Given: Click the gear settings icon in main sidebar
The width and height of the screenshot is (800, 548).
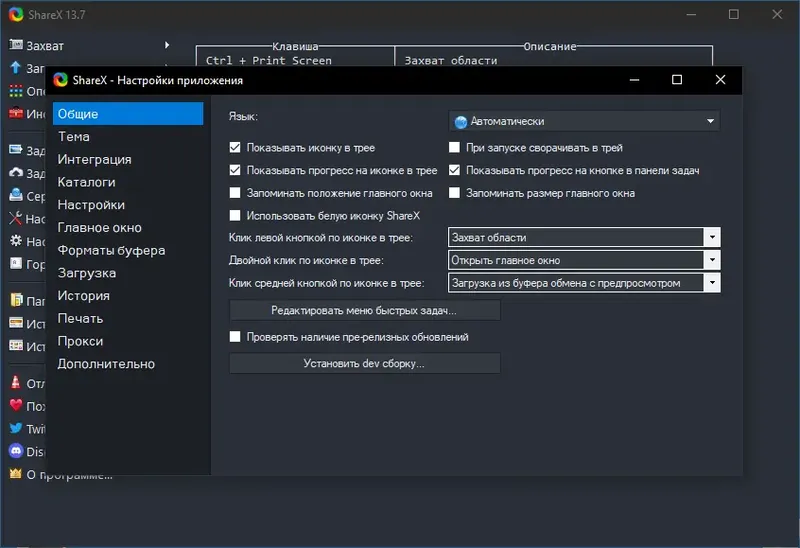Looking at the screenshot, I should (16, 241).
